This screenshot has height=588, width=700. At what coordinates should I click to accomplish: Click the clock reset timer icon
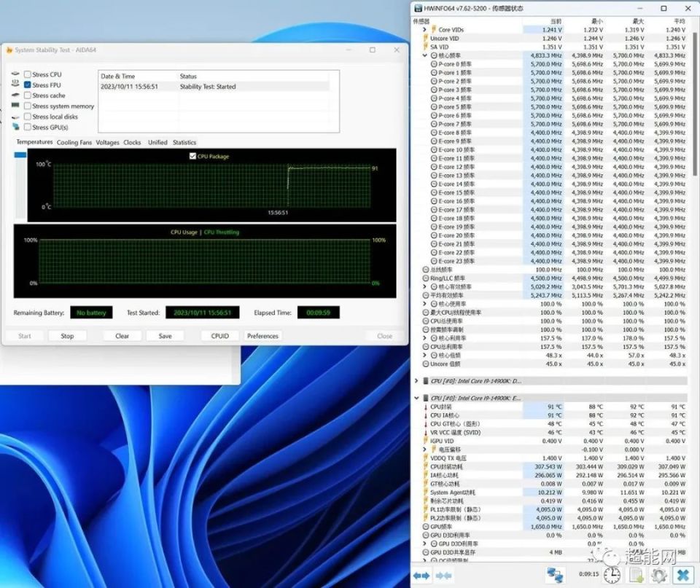coord(612,575)
